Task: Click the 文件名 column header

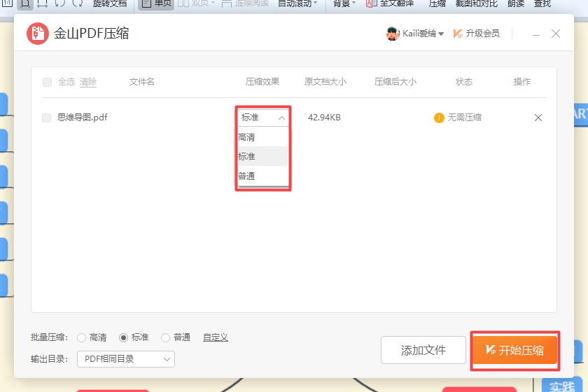Action: click(x=141, y=82)
